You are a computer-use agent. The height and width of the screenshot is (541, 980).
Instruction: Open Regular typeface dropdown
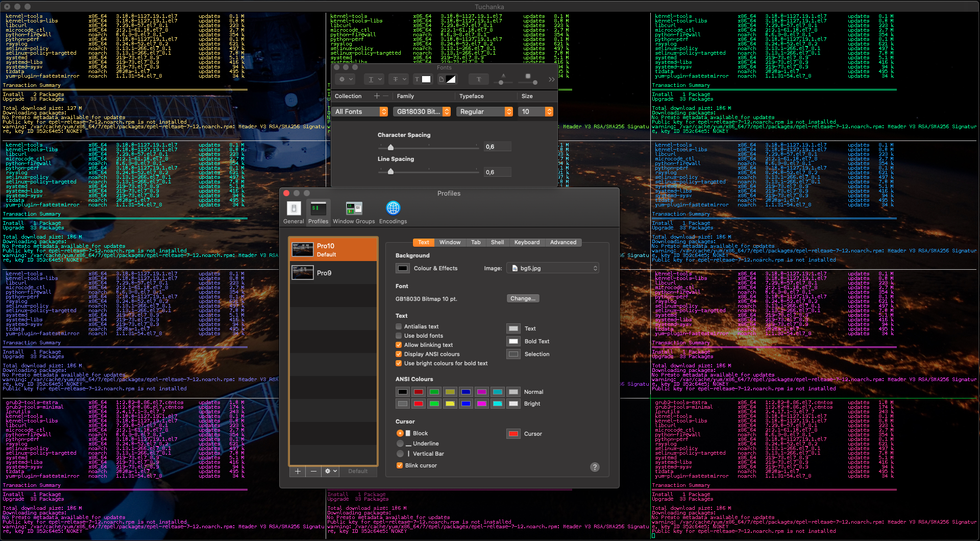[x=485, y=111]
